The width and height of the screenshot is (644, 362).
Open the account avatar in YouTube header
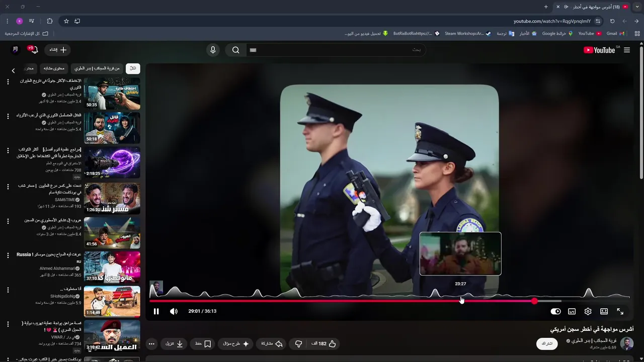tap(15, 49)
